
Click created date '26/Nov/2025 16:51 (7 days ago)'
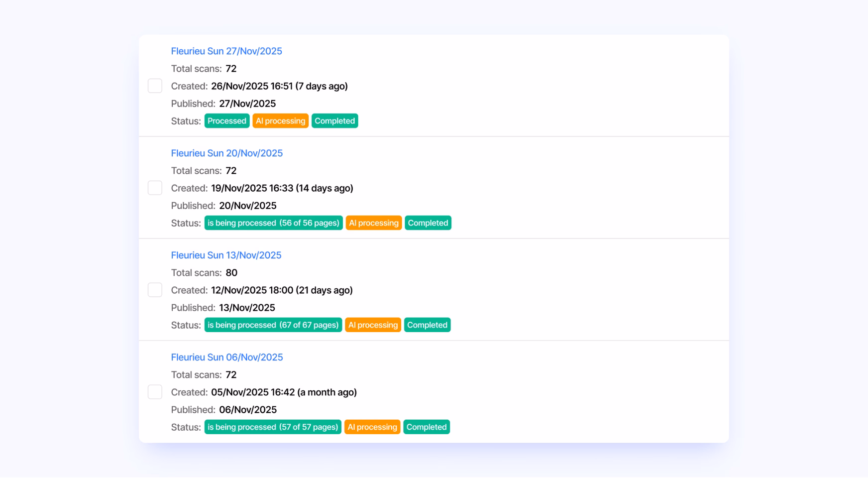tap(279, 86)
